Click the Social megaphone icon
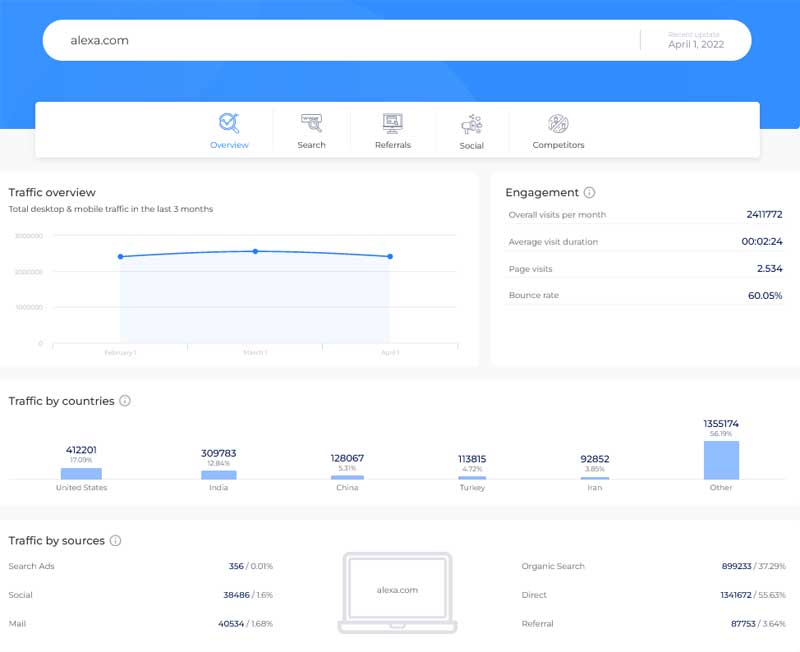The image size is (800, 652). (x=471, y=124)
